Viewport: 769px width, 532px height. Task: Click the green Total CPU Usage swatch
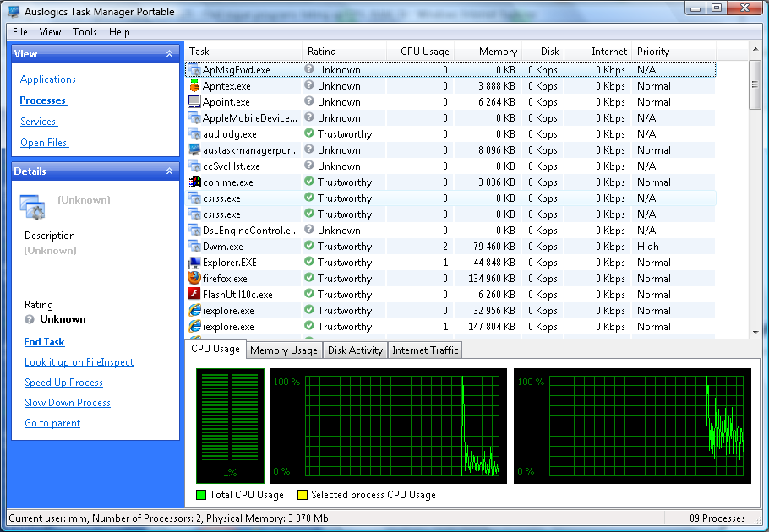click(200, 495)
